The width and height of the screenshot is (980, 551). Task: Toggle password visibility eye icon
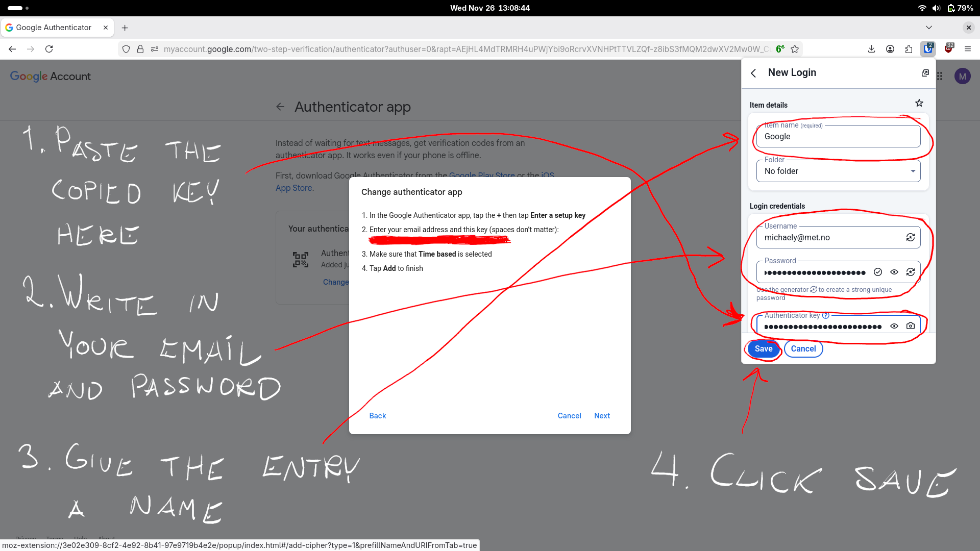(x=894, y=272)
